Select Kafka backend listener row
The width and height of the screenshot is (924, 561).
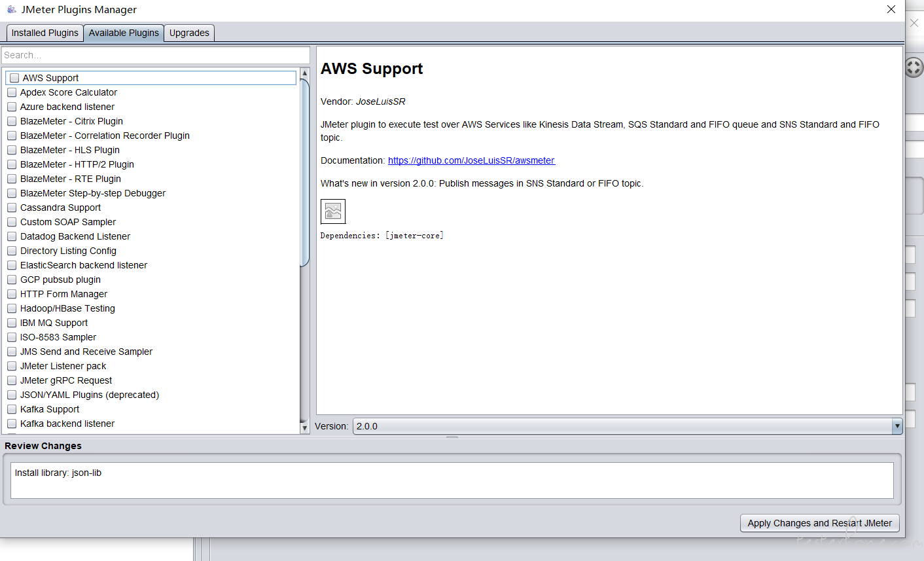click(x=151, y=424)
